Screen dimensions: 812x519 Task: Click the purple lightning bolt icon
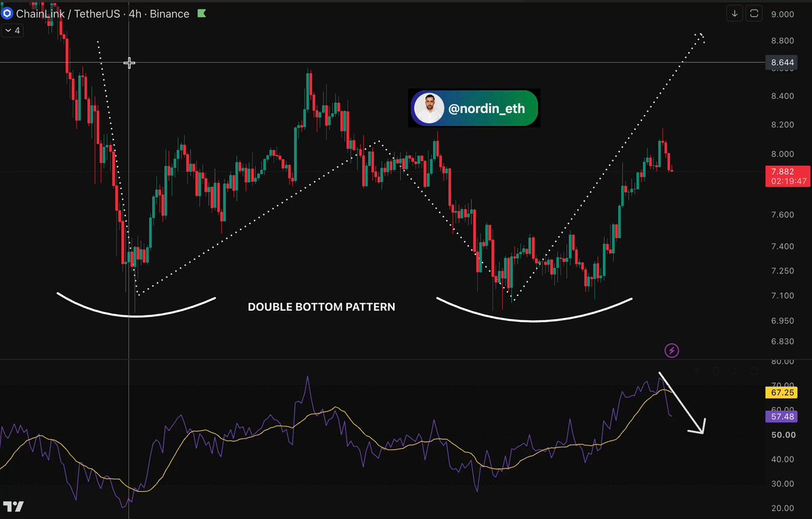pyautogui.click(x=672, y=351)
